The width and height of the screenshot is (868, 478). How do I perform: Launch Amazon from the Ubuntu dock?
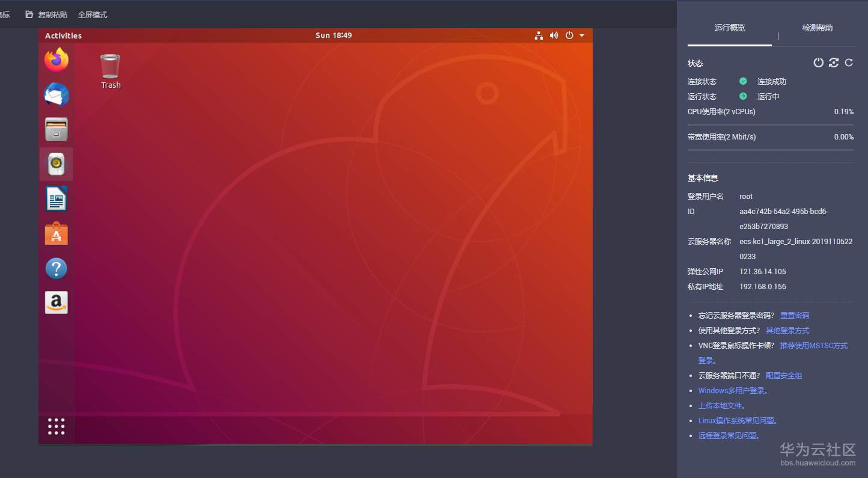click(57, 302)
